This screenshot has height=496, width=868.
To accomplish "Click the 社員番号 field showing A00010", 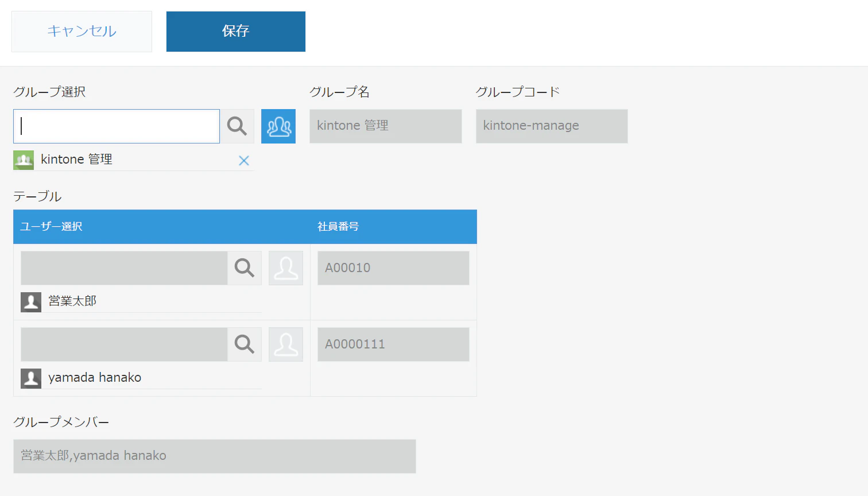I will pos(393,268).
